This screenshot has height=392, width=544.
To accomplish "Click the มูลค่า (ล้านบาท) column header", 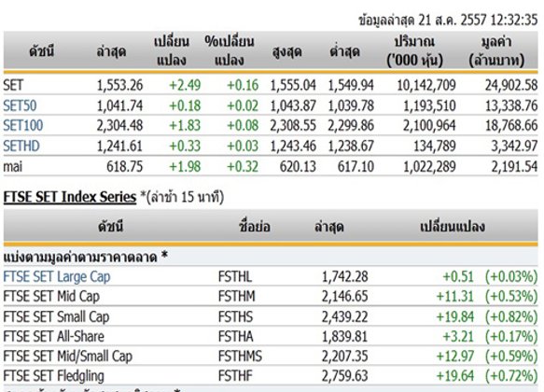I will [x=496, y=51].
